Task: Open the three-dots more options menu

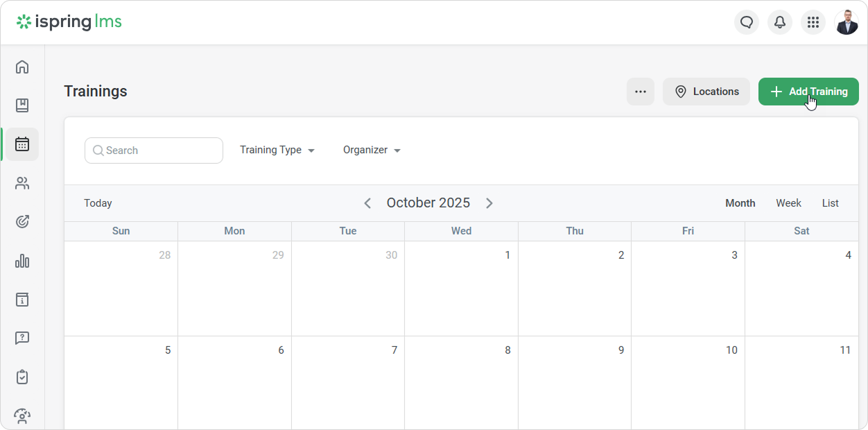Action: pos(641,92)
